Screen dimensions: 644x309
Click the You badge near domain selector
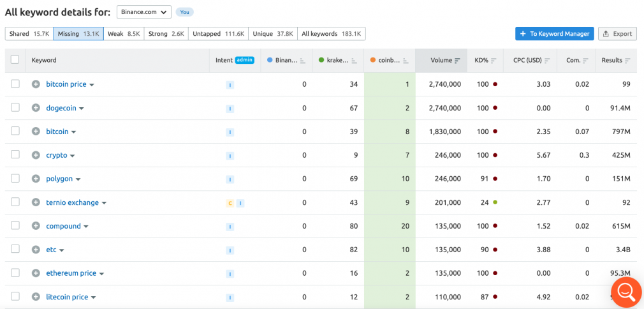(x=185, y=12)
